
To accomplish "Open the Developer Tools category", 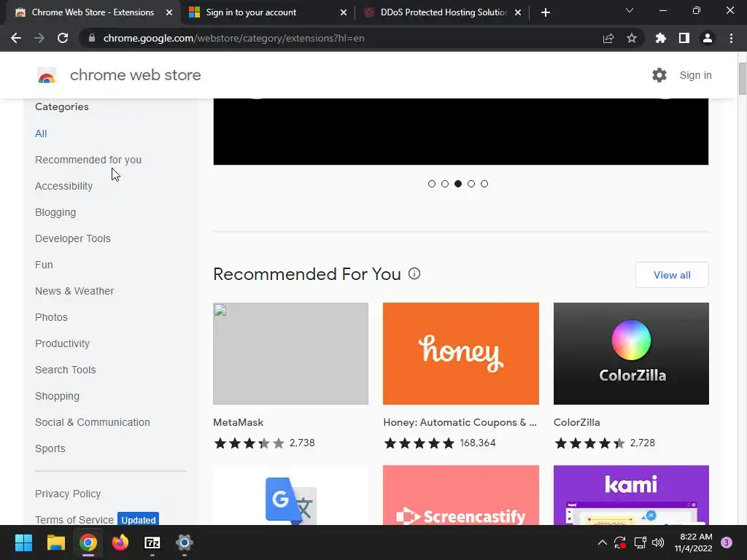I will [73, 238].
